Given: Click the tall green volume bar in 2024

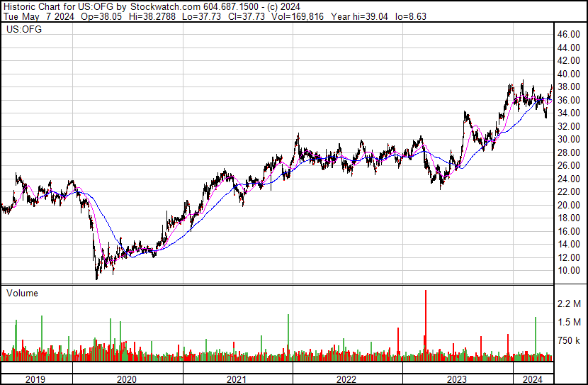Looking at the screenshot, I should pyautogui.click(x=536, y=339).
